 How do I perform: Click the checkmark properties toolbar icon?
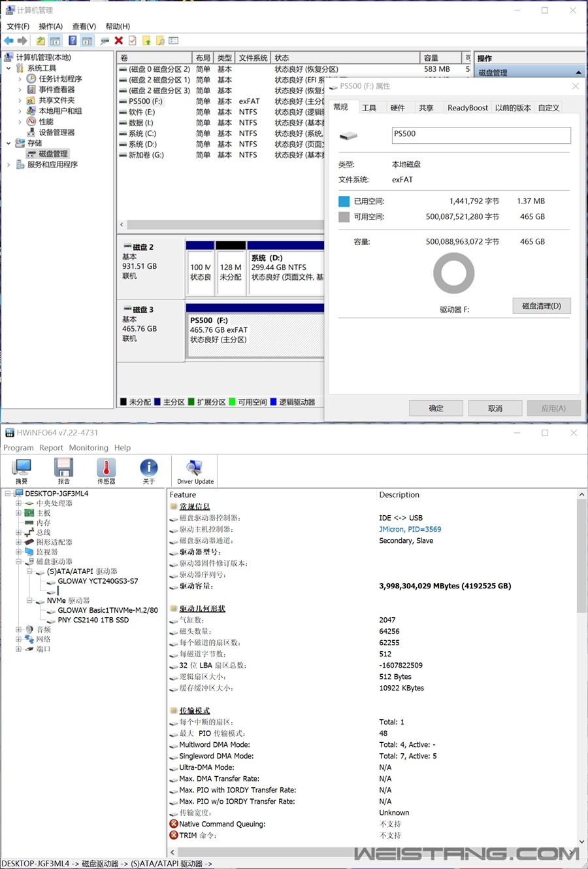click(x=133, y=41)
